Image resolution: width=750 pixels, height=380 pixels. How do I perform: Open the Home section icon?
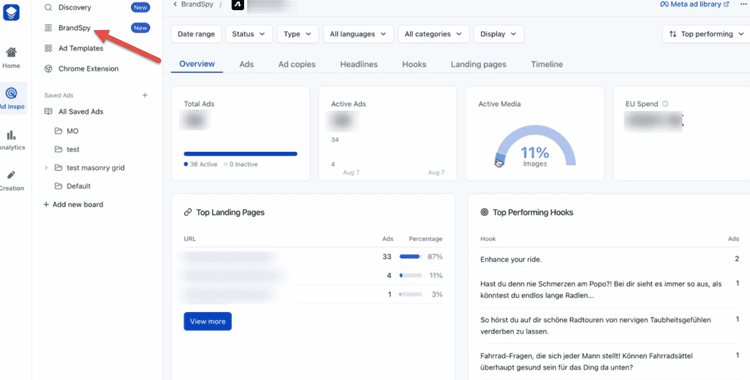pos(11,52)
